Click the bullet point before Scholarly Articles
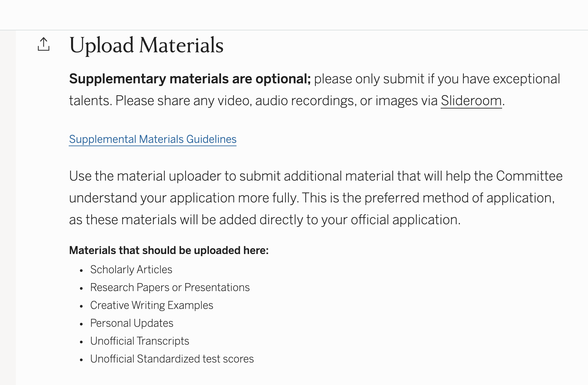Image resolution: width=588 pixels, height=385 pixels. point(81,271)
